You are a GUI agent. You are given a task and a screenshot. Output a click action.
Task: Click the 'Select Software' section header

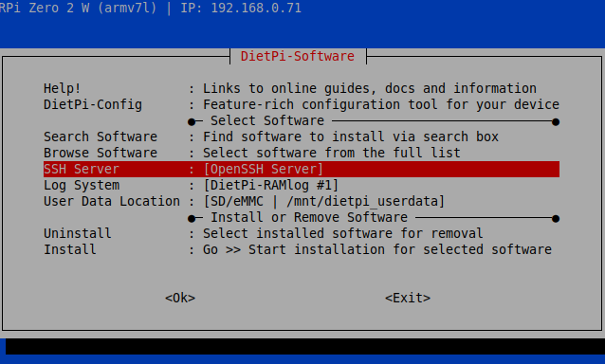click(x=267, y=120)
